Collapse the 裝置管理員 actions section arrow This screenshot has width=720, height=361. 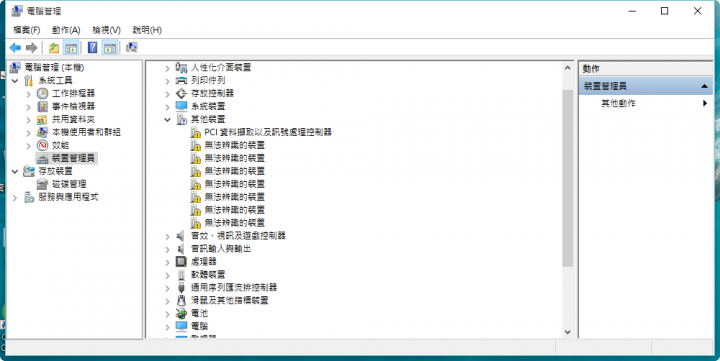pyautogui.click(x=704, y=86)
